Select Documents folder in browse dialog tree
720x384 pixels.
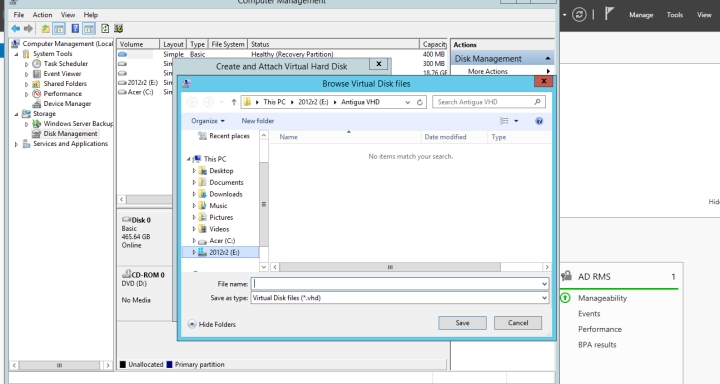(x=226, y=182)
